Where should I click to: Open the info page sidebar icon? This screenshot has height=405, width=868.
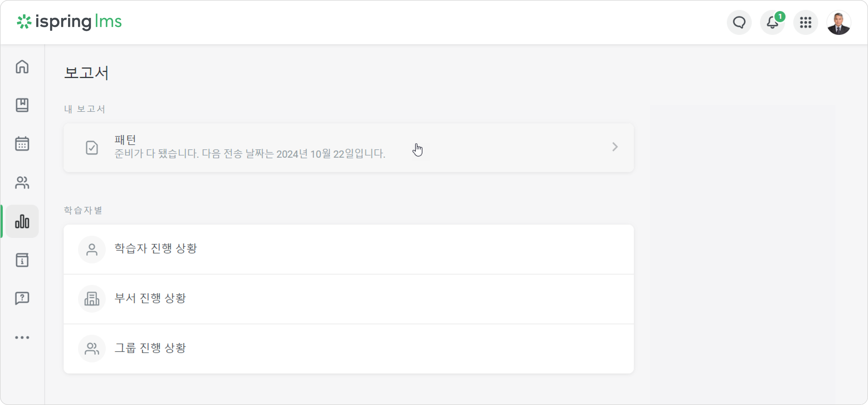click(x=22, y=260)
